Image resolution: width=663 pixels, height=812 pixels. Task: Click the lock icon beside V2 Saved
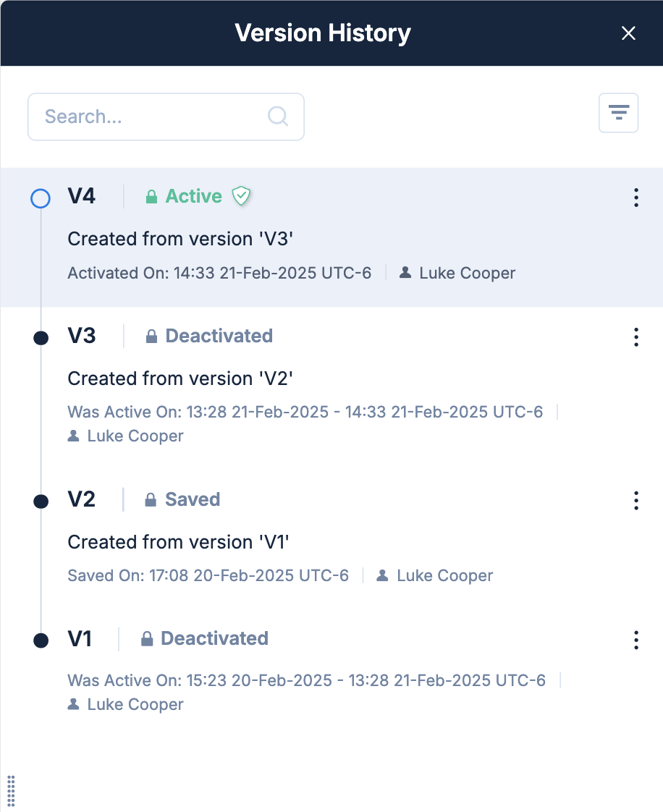(x=151, y=500)
